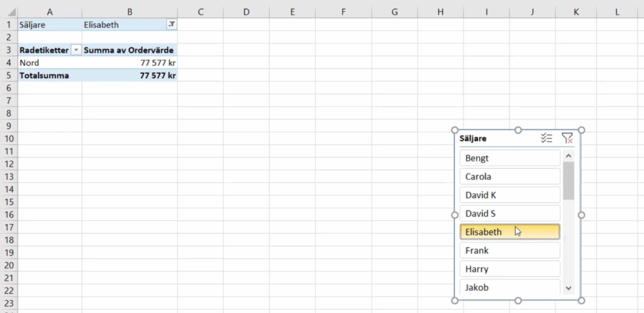Screen dimensions: 644x313
Task: Click the slicer scrollbar thumb
Action: coord(569,180)
